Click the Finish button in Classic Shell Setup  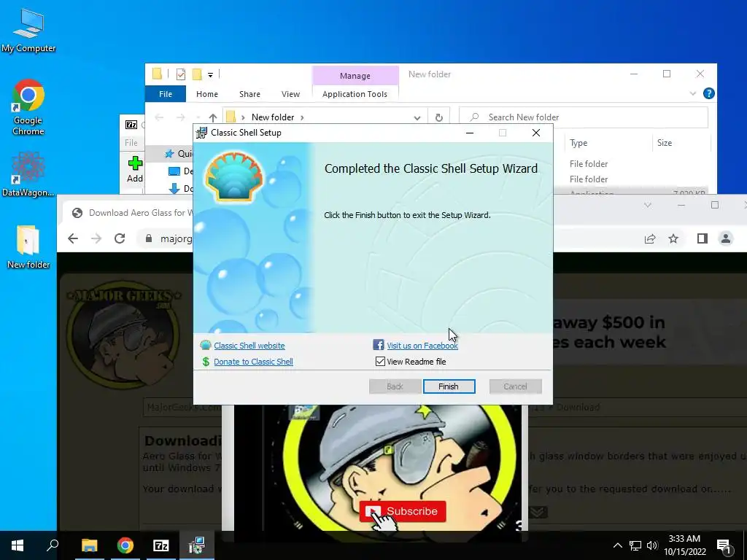[449, 386]
